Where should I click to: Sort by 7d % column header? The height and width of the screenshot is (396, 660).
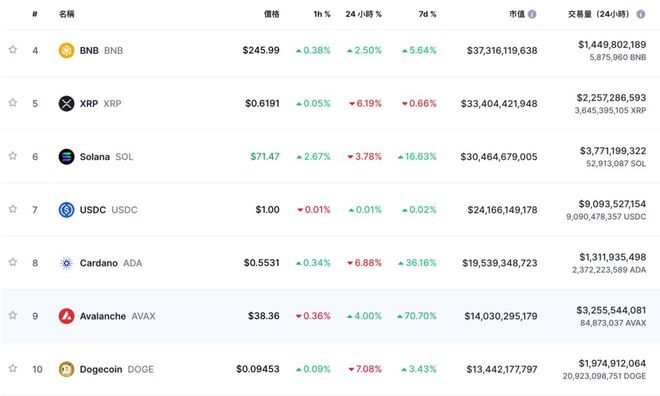tap(428, 14)
